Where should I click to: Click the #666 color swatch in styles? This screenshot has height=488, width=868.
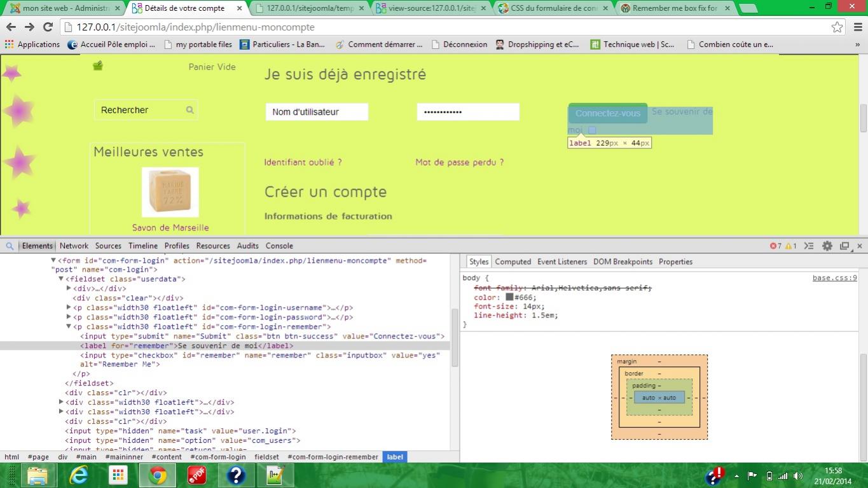[x=509, y=297]
